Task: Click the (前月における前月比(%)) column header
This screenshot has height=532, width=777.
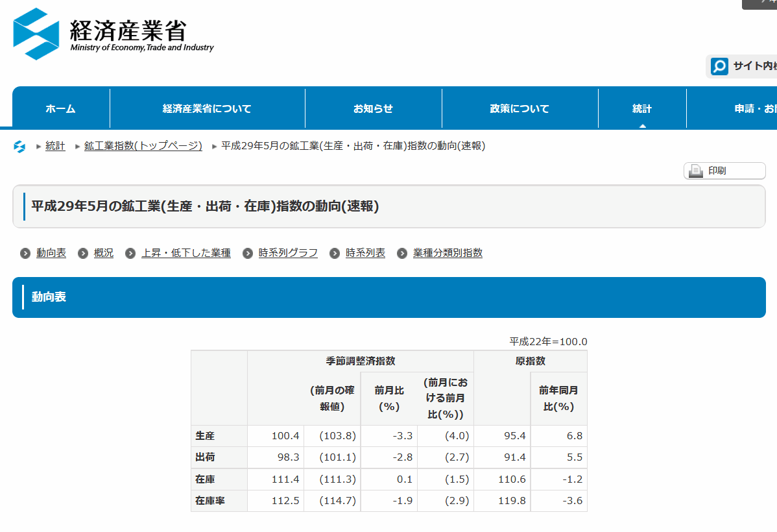Action: tap(446, 398)
